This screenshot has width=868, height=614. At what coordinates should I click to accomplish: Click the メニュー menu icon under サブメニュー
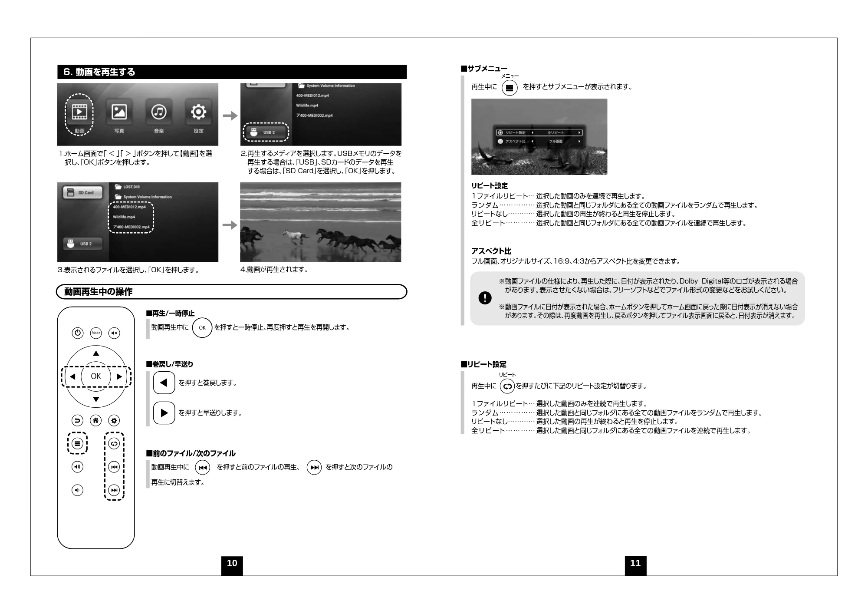pyautogui.click(x=510, y=88)
